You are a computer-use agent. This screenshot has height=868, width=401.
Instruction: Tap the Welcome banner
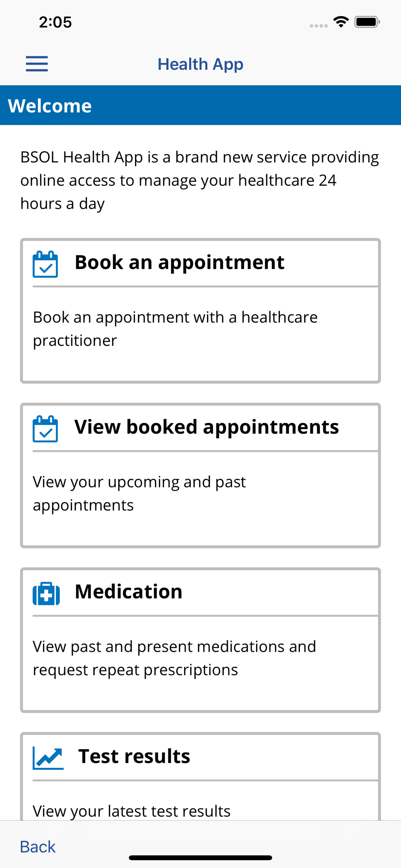coord(200,105)
